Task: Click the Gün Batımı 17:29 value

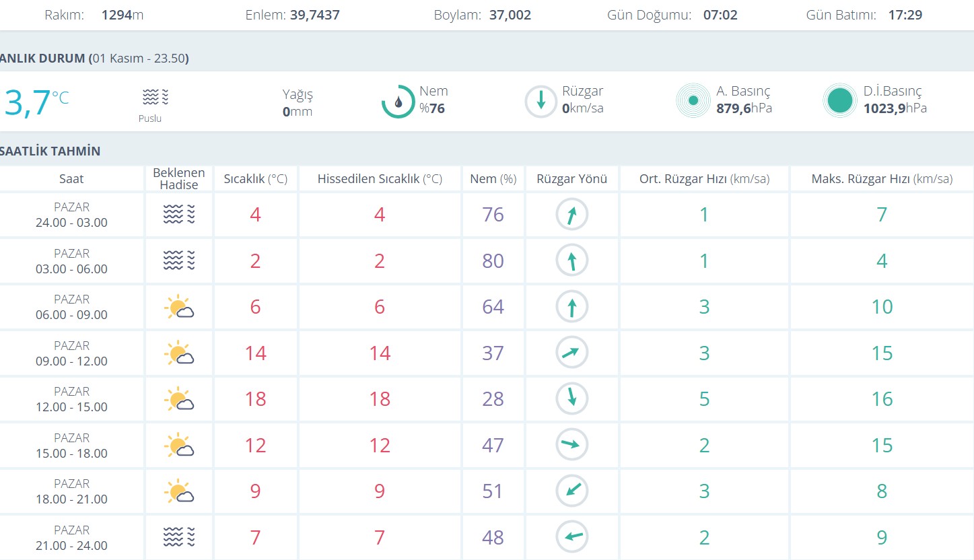Action: pyautogui.click(x=905, y=15)
